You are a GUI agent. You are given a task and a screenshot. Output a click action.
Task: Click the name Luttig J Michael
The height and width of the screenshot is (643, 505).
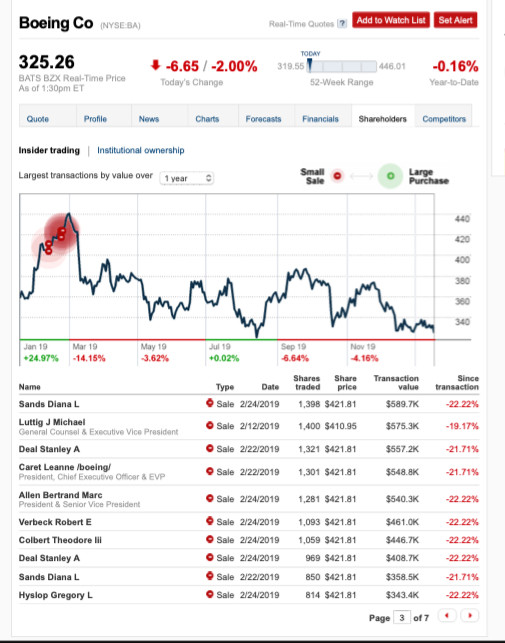(52, 422)
